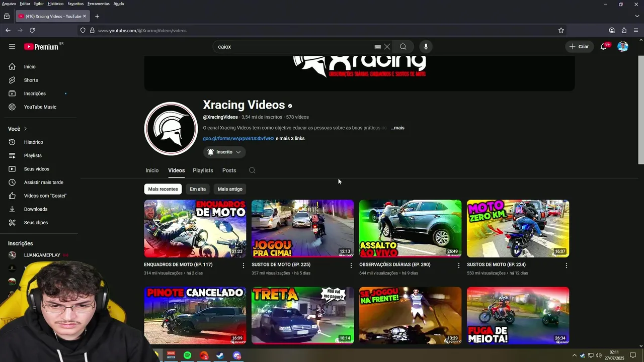
Task: Bookmark this page with star icon
Action: 561,30
